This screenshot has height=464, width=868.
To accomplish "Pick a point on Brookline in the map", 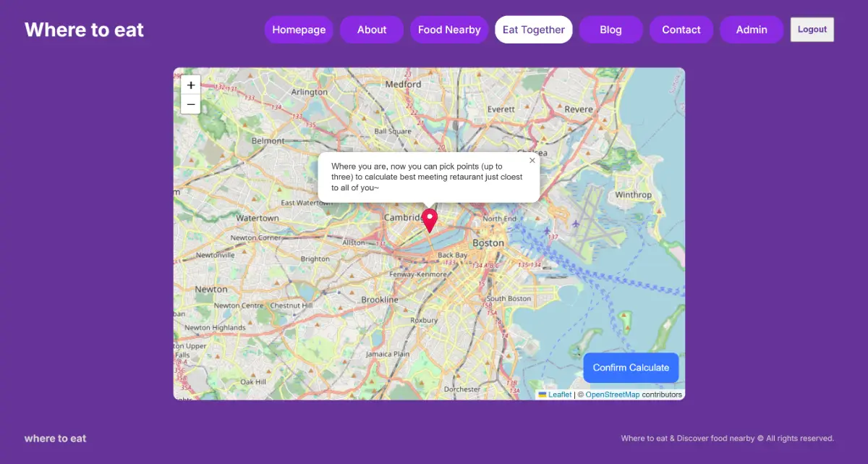I will 380,299.
